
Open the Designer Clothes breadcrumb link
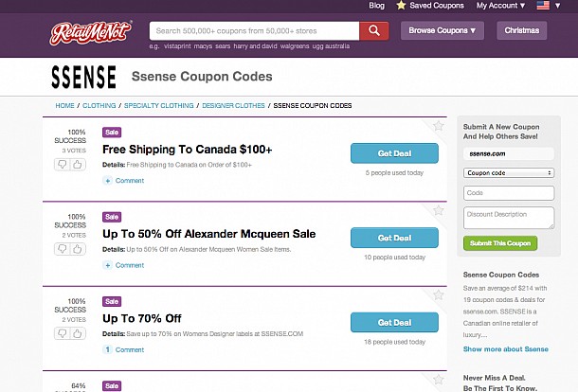point(233,105)
